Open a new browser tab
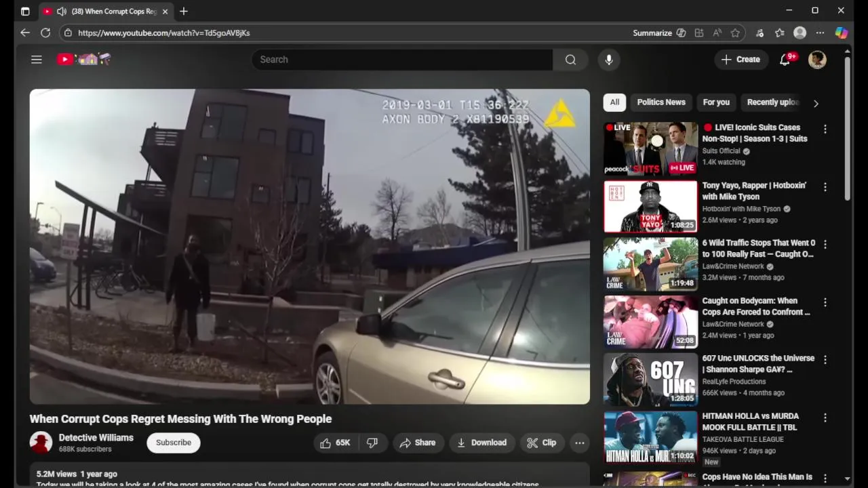Image resolution: width=868 pixels, height=488 pixels. click(x=184, y=11)
